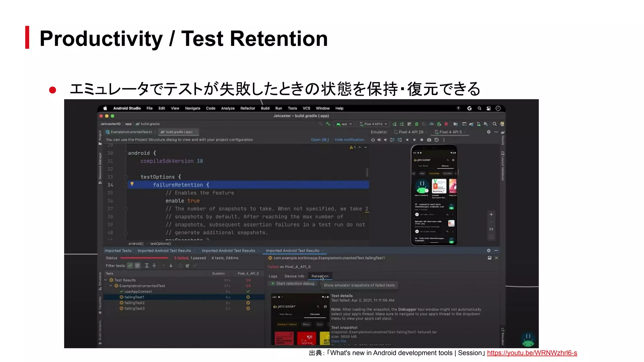Open the Refactor menu
This screenshot has width=644, height=362.
point(248,108)
